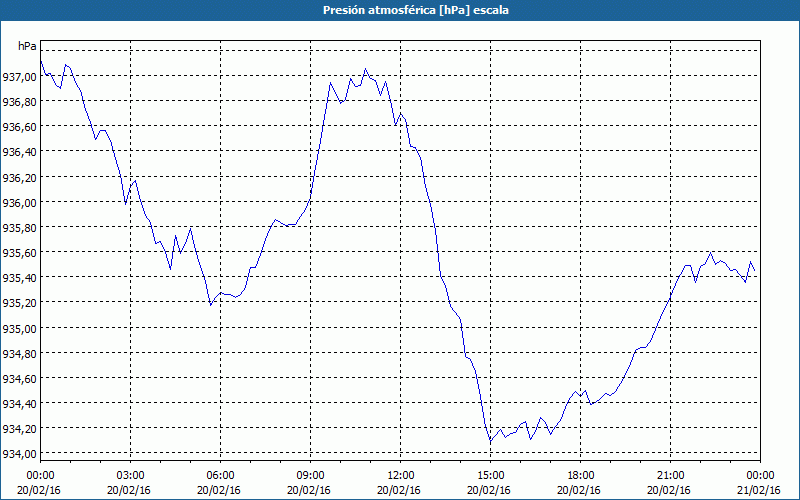This screenshot has height=500, width=800.
Task: Select the 936,20 y-axis value
Action: (19, 177)
